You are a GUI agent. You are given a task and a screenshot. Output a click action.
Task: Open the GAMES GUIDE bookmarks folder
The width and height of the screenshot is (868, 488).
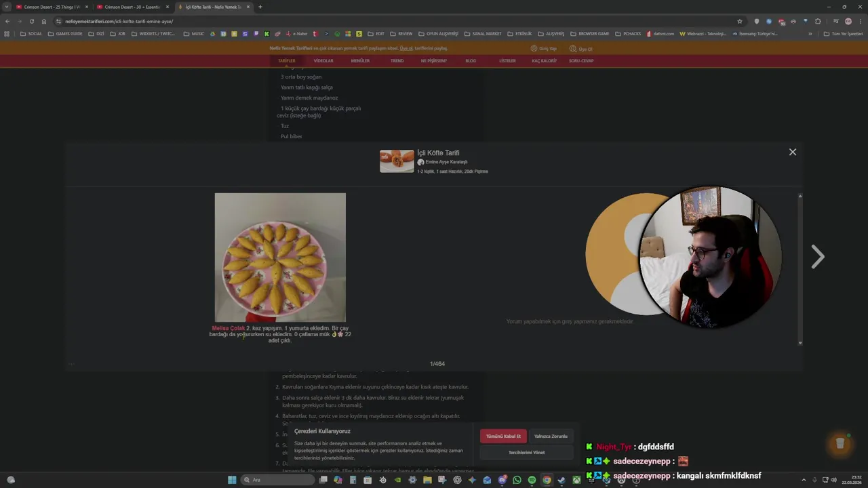click(65, 33)
